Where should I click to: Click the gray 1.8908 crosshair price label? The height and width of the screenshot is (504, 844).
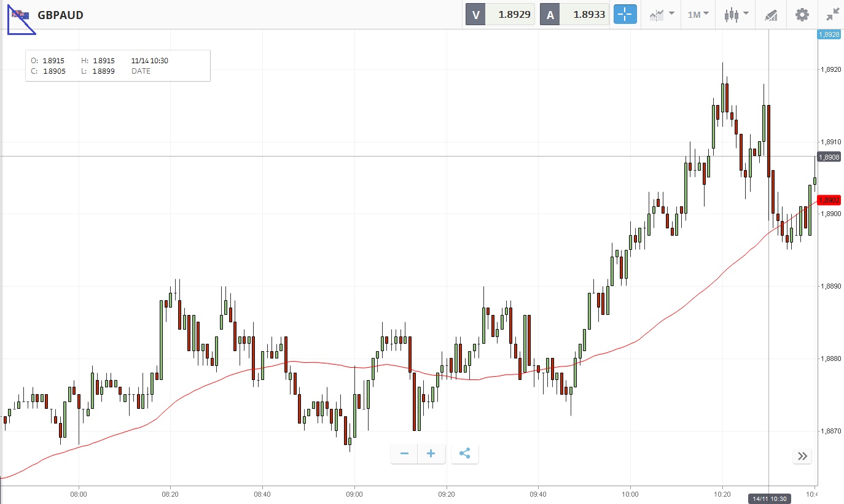[829, 157]
